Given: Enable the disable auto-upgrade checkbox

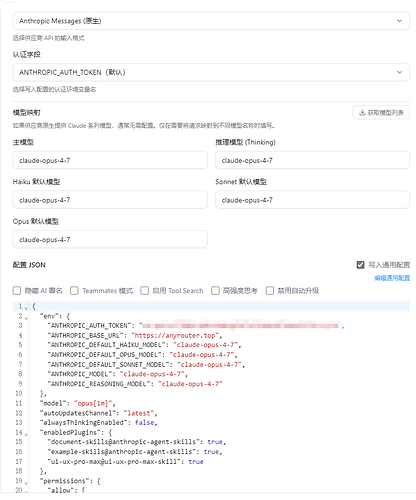Looking at the screenshot, I should point(270,291).
